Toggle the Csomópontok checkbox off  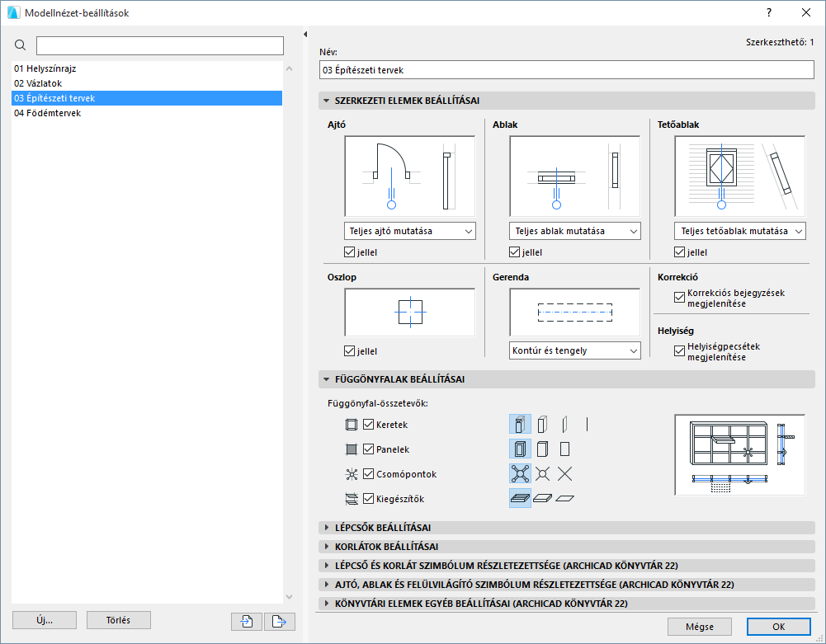coord(368,473)
